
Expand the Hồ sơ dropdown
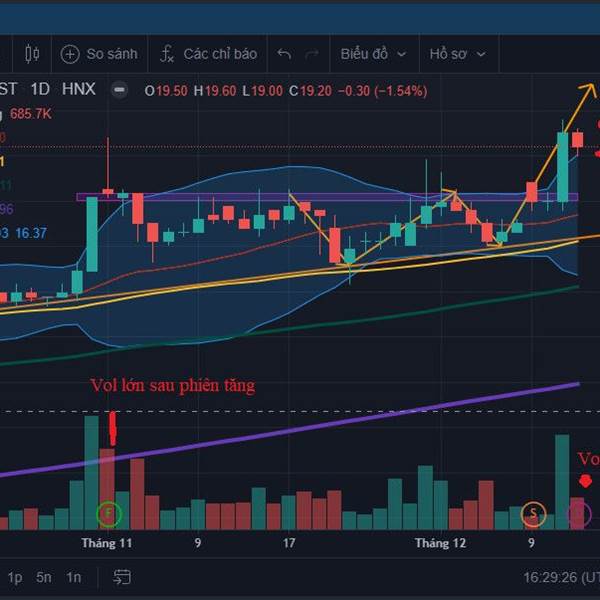[x=457, y=54]
